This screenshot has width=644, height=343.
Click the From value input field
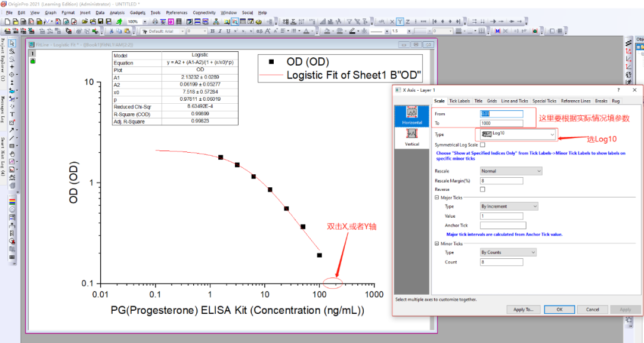coord(501,114)
